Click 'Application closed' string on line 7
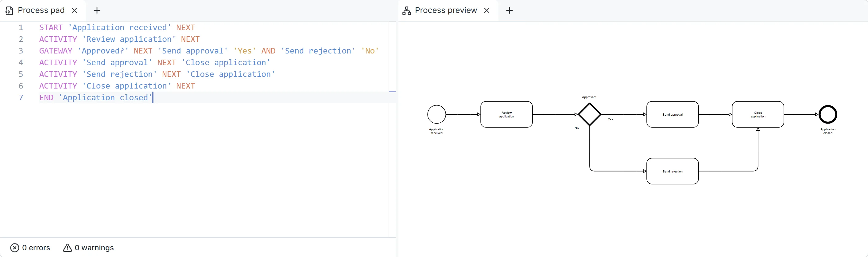 [x=105, y=98]
